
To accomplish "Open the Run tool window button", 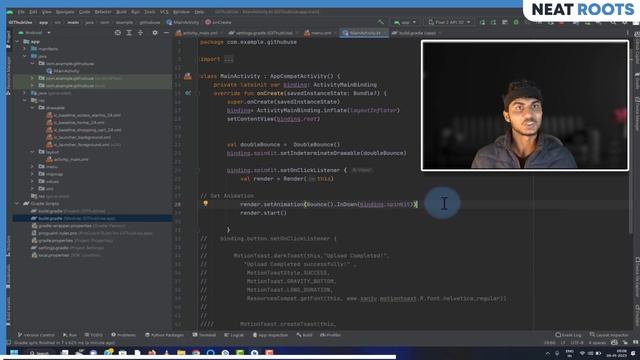I will (70, 335).
